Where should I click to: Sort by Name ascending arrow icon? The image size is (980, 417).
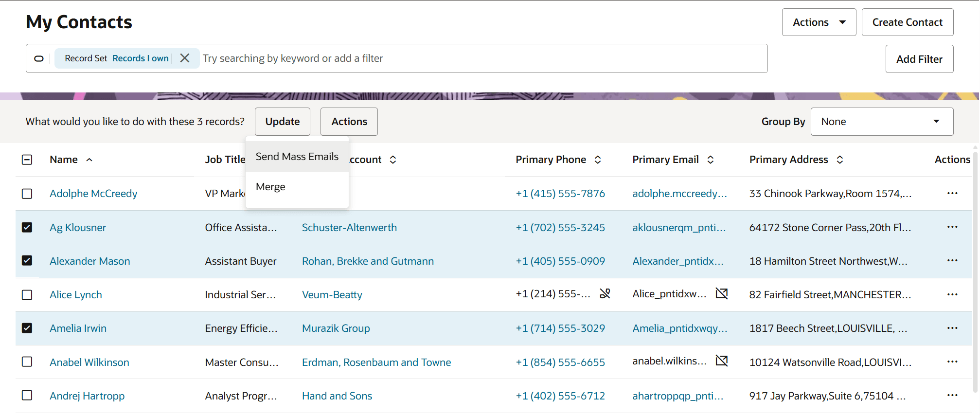(x=89, y=160)
